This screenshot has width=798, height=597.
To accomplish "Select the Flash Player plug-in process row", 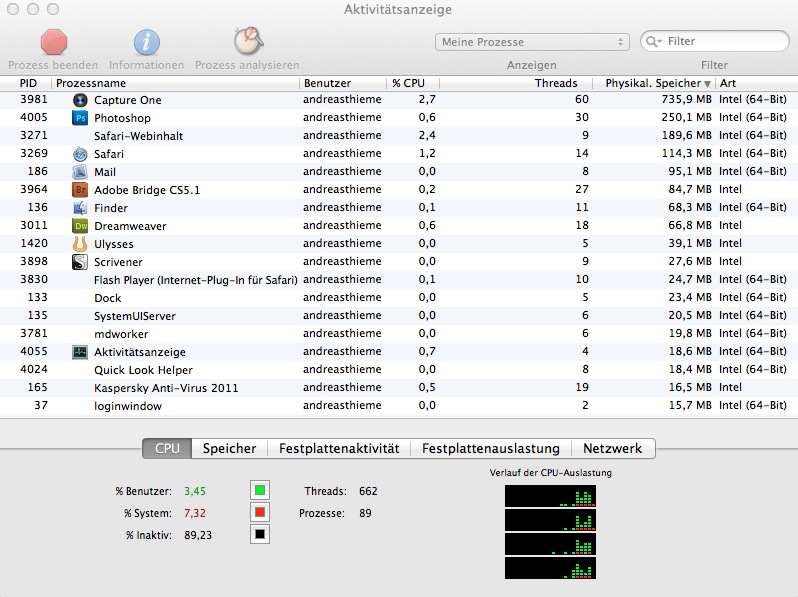I will 399,280.
